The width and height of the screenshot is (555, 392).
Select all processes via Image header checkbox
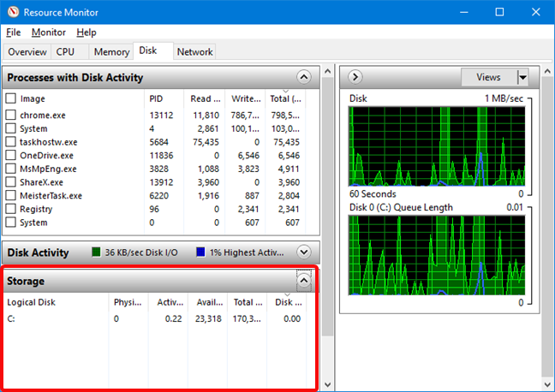click(x=11, y=98)
